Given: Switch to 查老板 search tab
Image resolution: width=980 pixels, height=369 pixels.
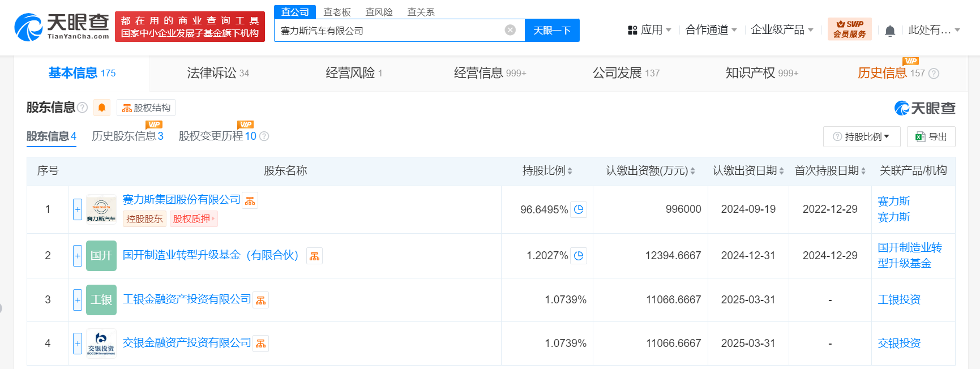Looking at the screenshot, I should (x=337, y=12).
